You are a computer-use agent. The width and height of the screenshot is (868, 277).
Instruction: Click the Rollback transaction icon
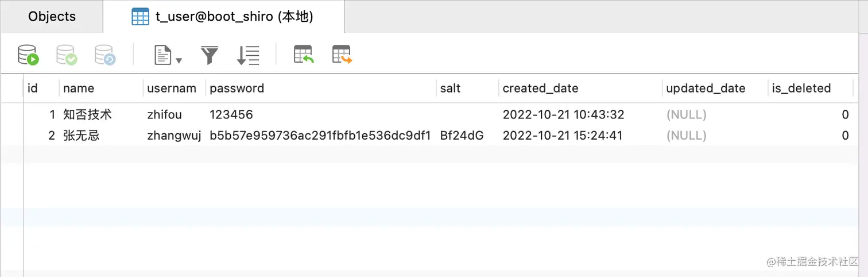coord(106,55)
